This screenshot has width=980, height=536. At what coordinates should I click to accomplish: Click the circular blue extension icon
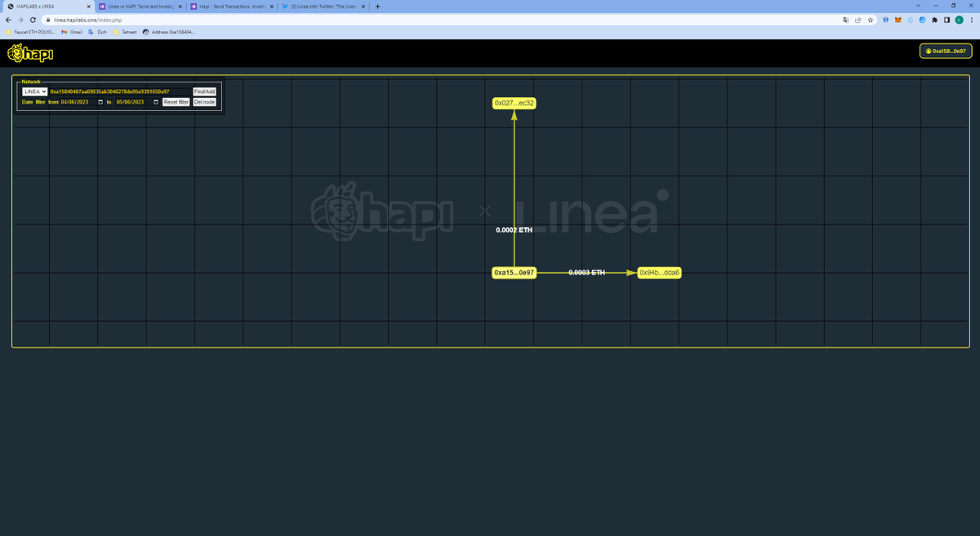pyautogui.click(x=923, y=20)
